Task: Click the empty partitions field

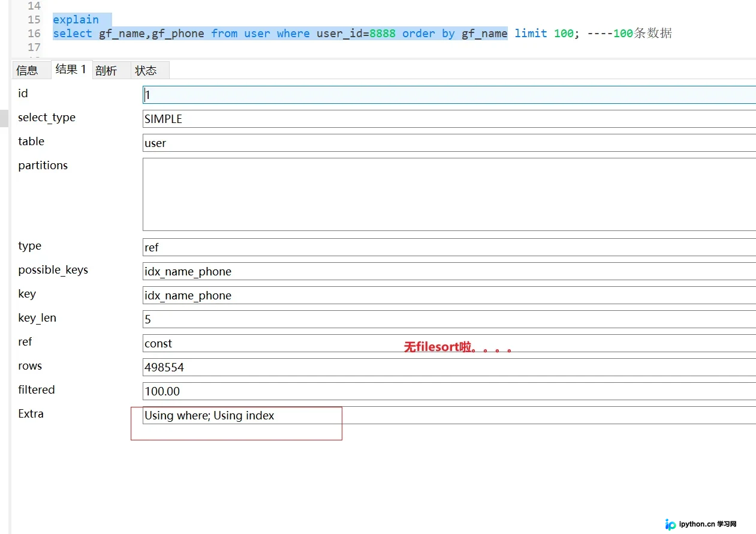Action: (x=449, y=194)
